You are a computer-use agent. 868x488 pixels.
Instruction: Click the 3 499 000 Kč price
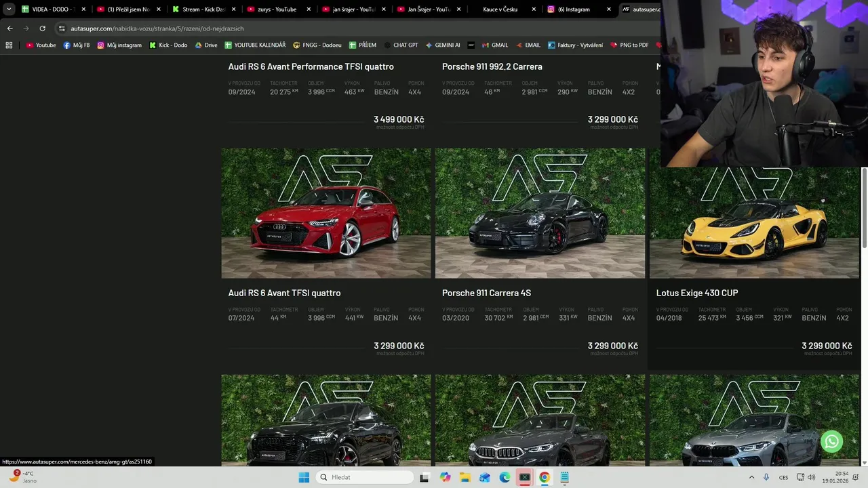coord(399,119)
